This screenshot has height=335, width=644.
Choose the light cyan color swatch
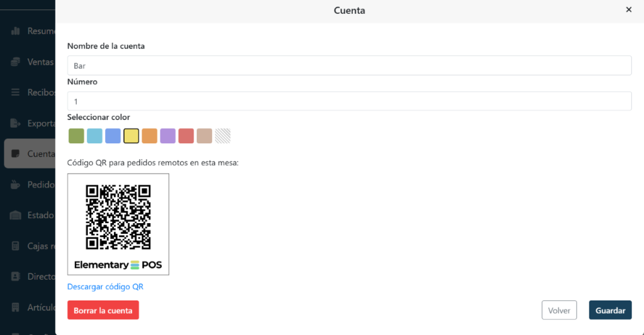point(94,136)
